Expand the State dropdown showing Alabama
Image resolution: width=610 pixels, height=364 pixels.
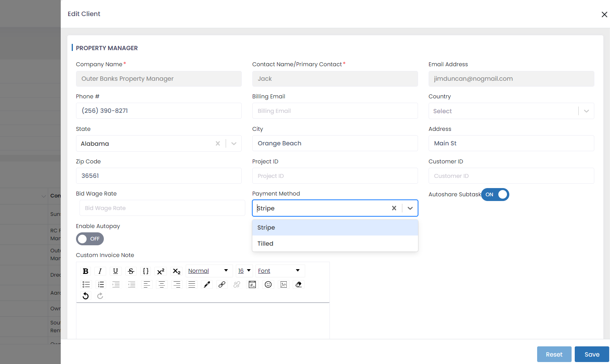pyautogui.click(x=234, y=143)
